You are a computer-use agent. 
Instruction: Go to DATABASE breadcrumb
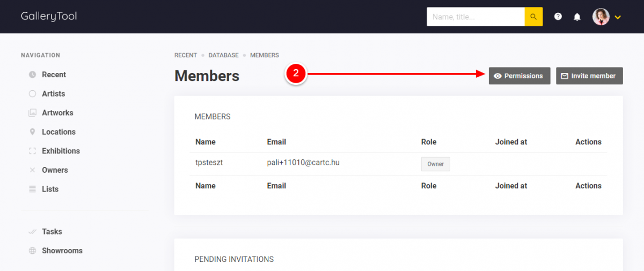[224, 55]
